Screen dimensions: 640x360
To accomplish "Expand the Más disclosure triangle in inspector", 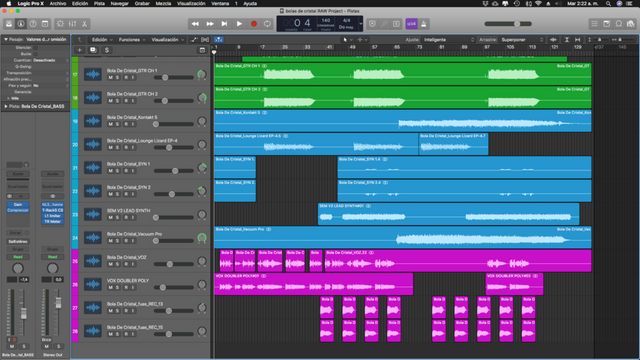I will 8,98.
